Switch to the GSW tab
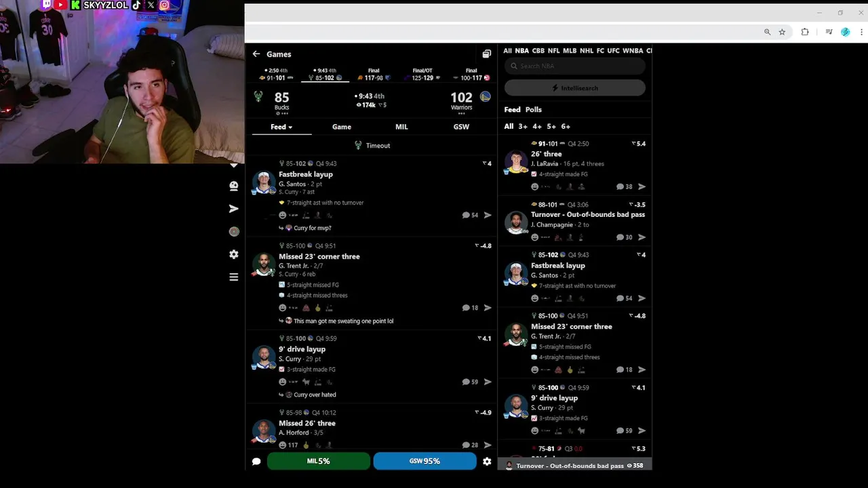The width and height of the screenshot is (868, 488). coord(461,127)
